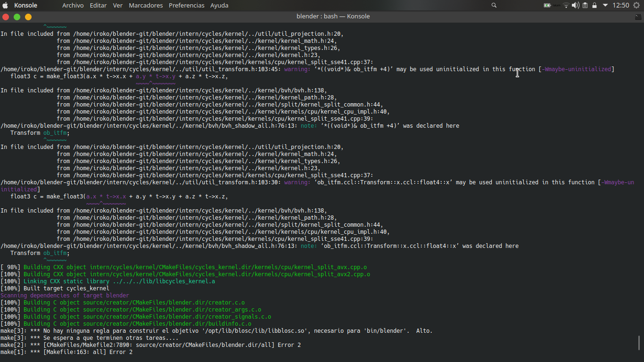Open the Preferencias menu
Screen dimensions: 644x362
click(x=187, y=5)
